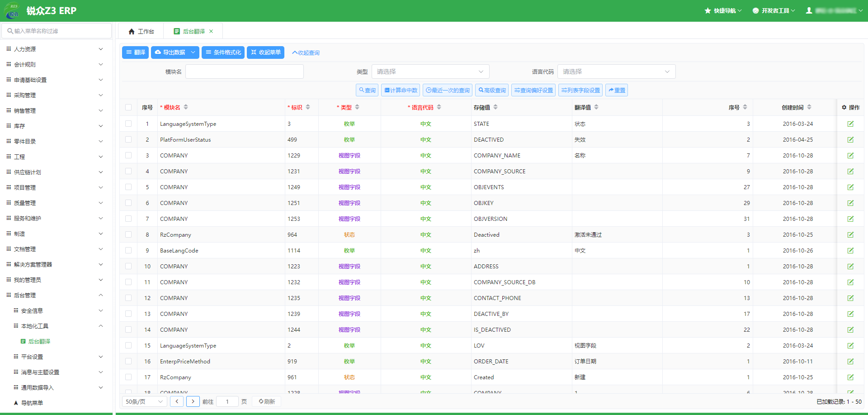Screen dimensions: 868x415
Task: Click the 查询 search button
Action: (367, 90)
